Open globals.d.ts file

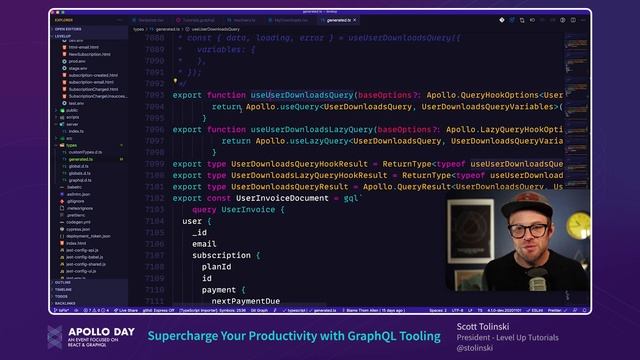(x=79, y=173)
